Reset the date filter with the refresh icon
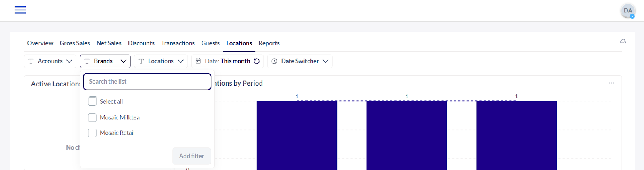The image size is (644, 170). pos(256,61)
